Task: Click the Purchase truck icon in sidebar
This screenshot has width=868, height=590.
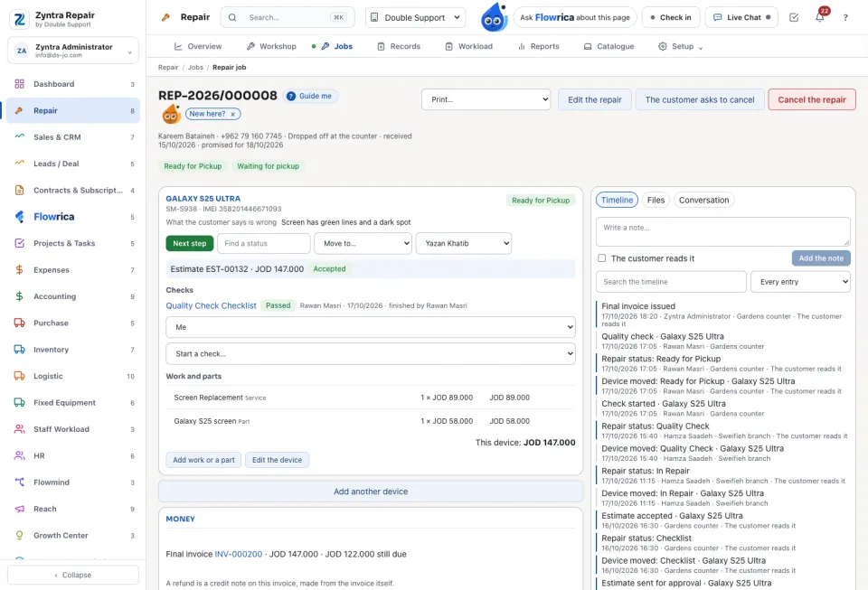Action: click(x=19, y=323)
